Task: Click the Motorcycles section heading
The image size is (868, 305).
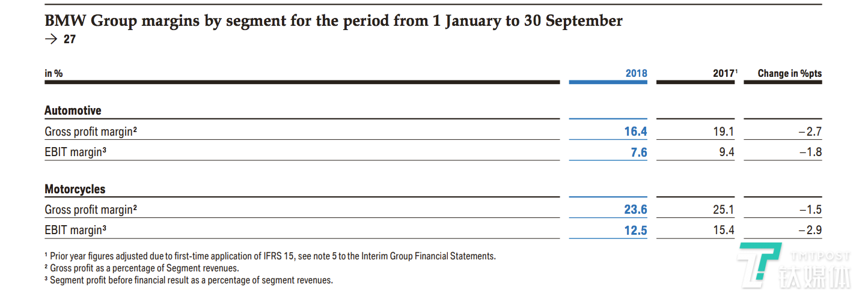Action: click(75, 189)
